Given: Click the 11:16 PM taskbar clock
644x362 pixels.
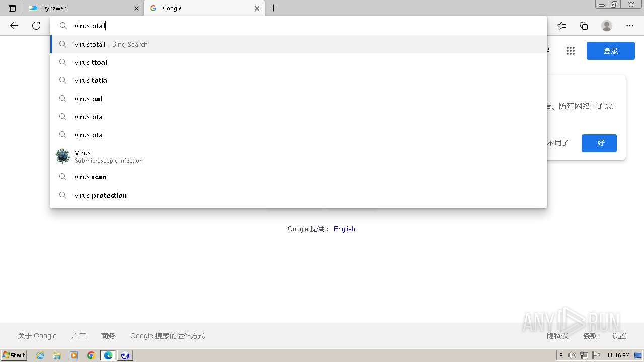Looking at the screenshot, I should tap(618, 355).
